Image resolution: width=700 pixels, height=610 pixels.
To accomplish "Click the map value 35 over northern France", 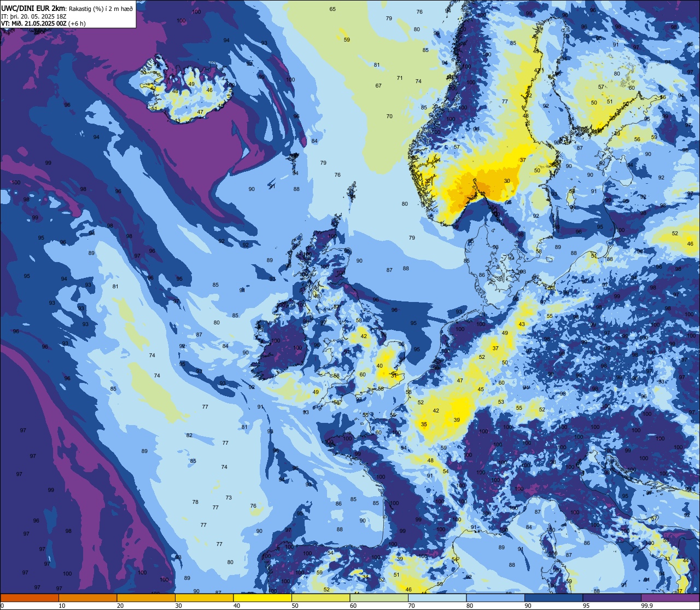I will [x=424, y=425].
